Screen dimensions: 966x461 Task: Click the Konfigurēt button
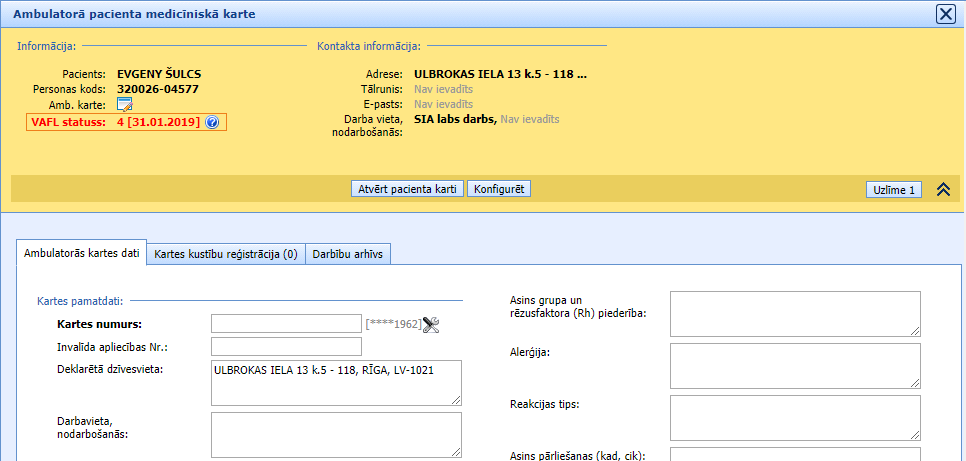coord(499,189)
